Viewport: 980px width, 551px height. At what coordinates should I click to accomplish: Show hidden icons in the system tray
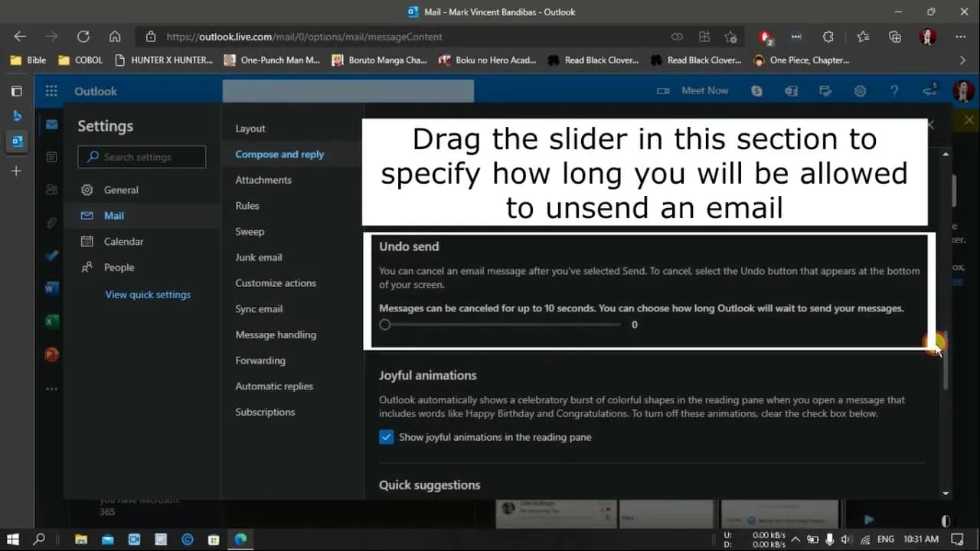coord(795,540)
